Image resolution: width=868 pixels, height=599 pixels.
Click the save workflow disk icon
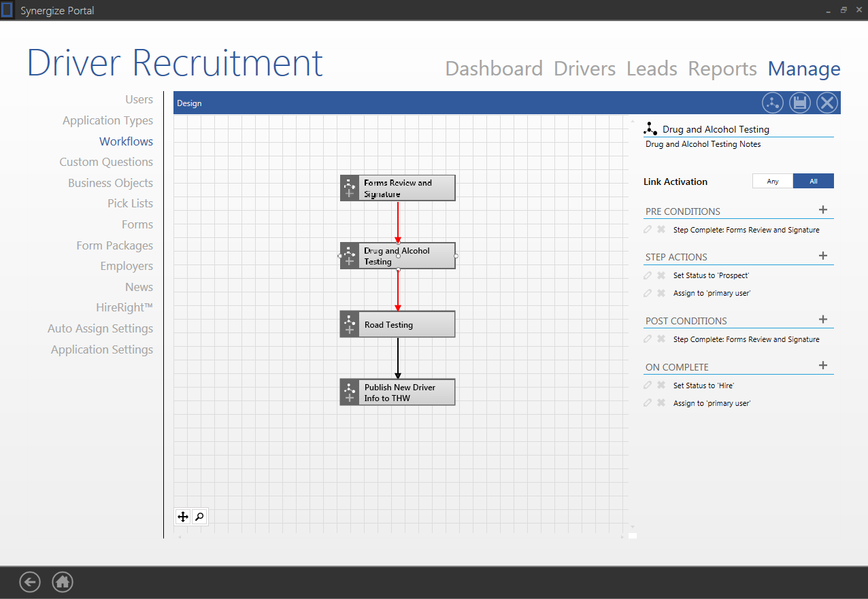tap(800, 103)
